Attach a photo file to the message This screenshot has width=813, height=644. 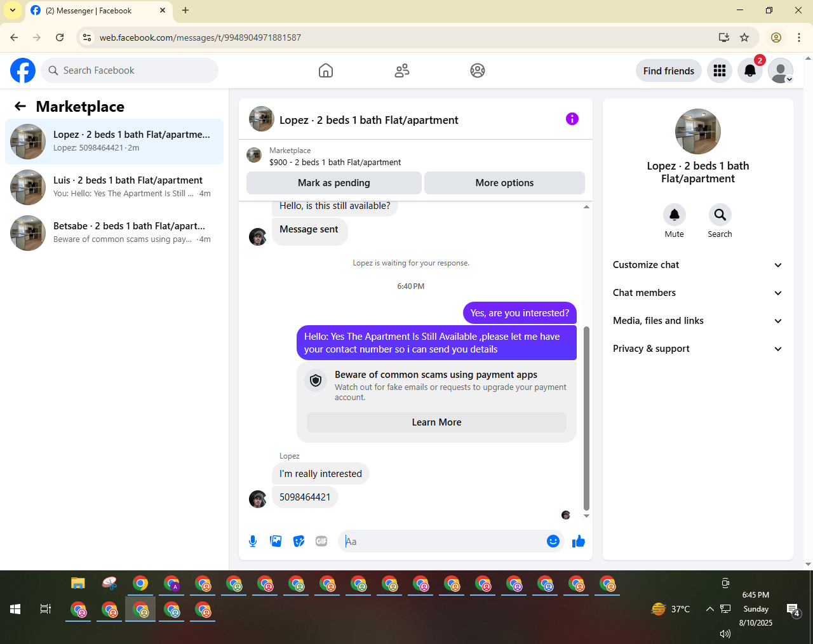(x=276, y=541)
